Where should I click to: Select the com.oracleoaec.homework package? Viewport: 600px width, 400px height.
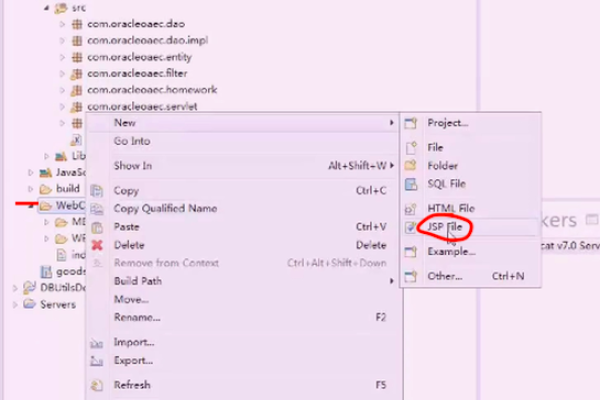click(151, 90)
